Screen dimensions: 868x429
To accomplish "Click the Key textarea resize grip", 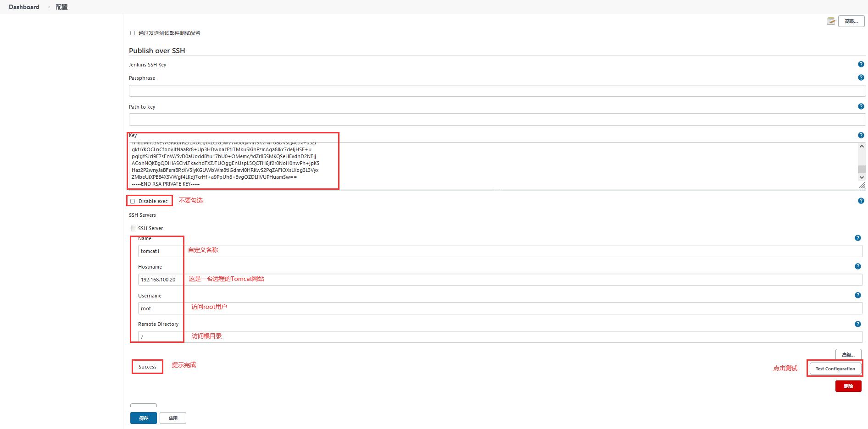I will click(x=862, y=185).
